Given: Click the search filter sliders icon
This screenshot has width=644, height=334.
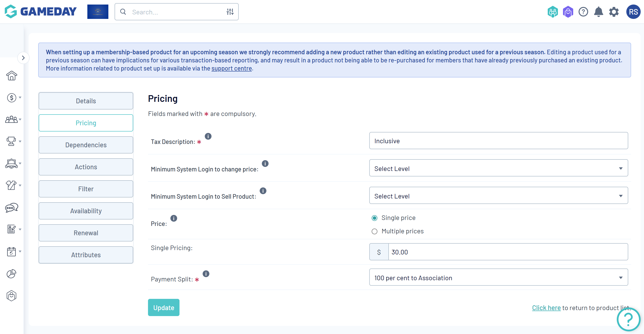Looking at the screenshot, I should point(230,12).
